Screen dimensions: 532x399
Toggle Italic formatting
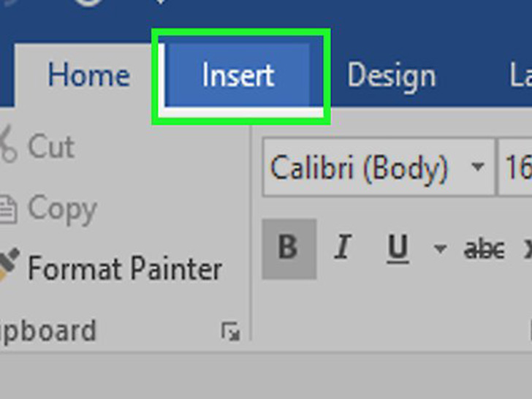(342, 248)
